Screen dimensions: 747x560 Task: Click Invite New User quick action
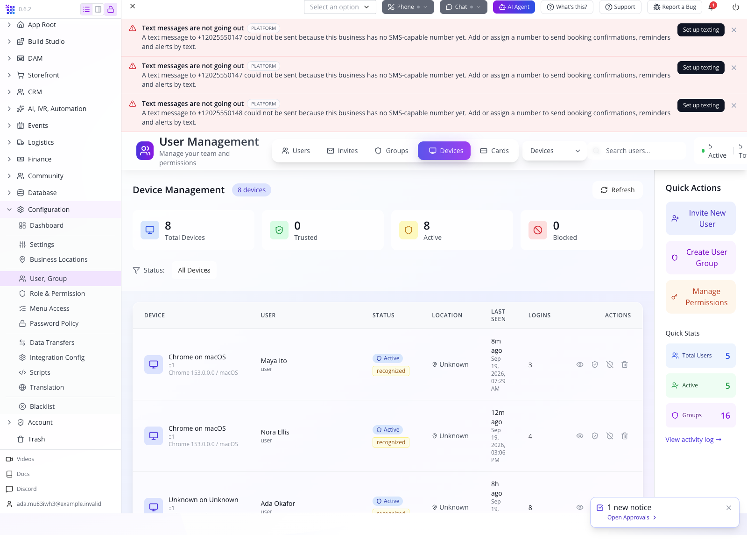pos(700,218)
